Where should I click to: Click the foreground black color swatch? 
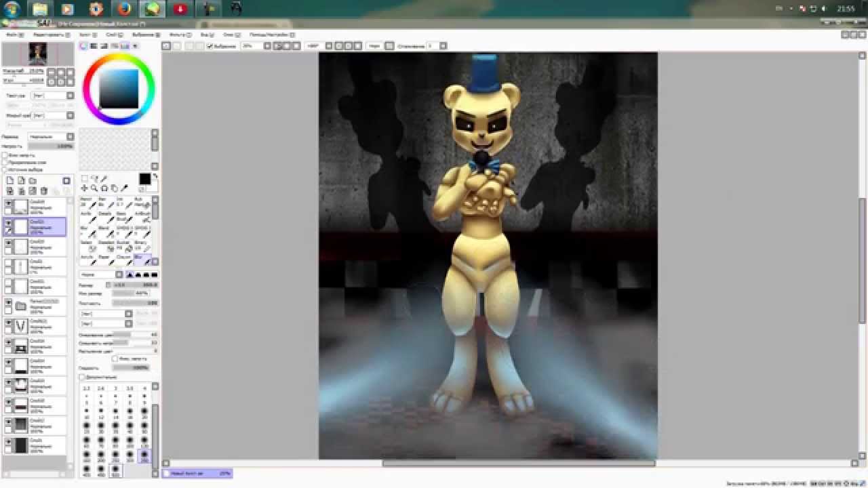[144, 179]
